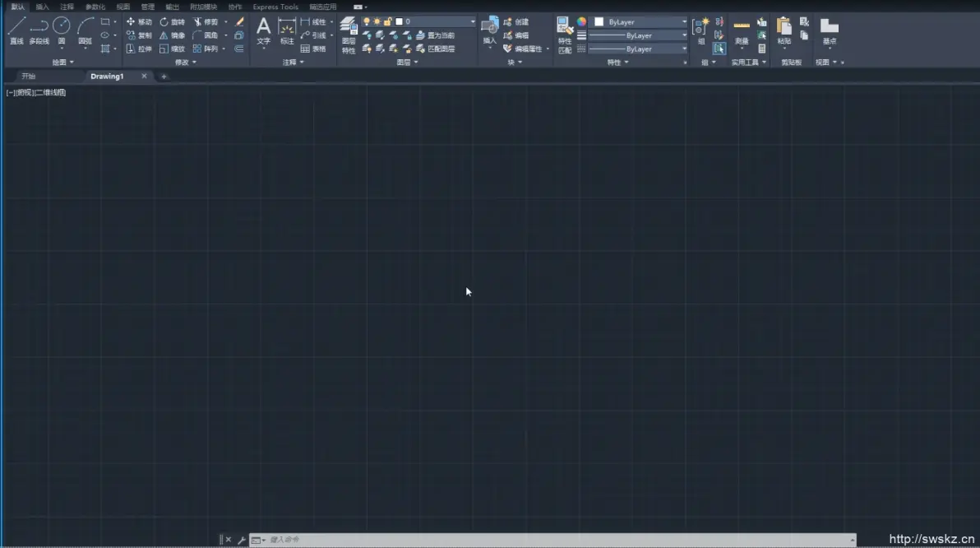Screen dimensions: 980x548
Task: Open 图层特性 layer properties manager
Action: point(348,35)
